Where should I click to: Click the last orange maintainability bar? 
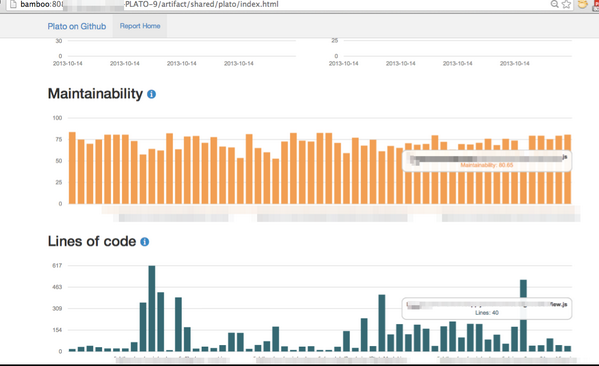[568, 169]
